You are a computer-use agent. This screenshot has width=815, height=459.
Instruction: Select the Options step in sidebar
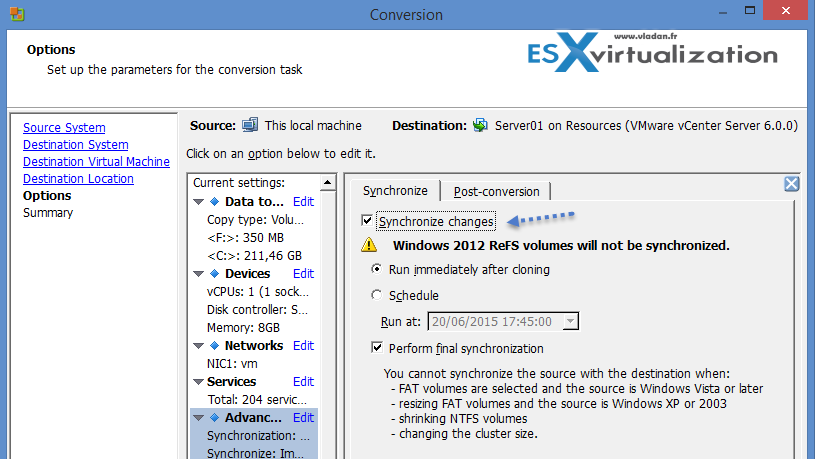coord(47,195)
